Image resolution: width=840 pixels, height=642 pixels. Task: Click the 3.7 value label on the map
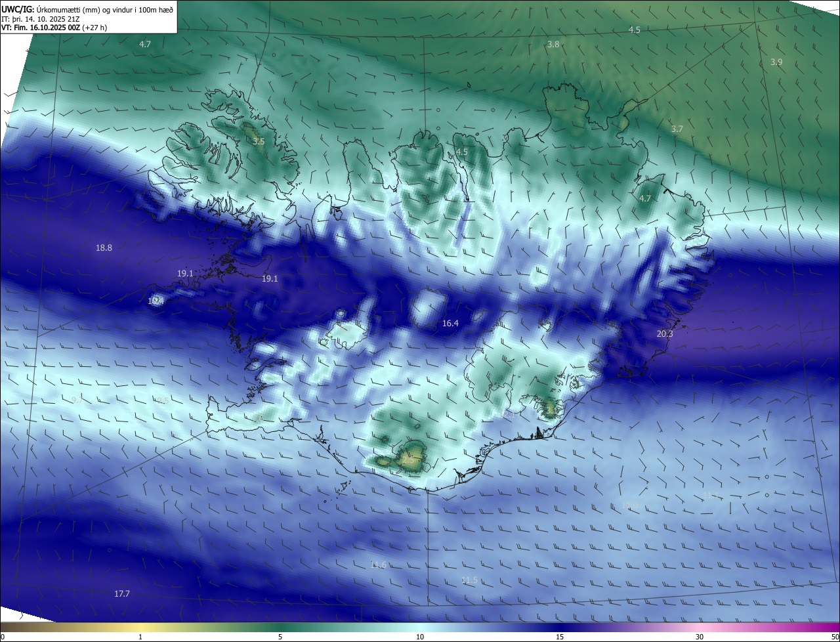pyautogui.click(x=677, y=129)
